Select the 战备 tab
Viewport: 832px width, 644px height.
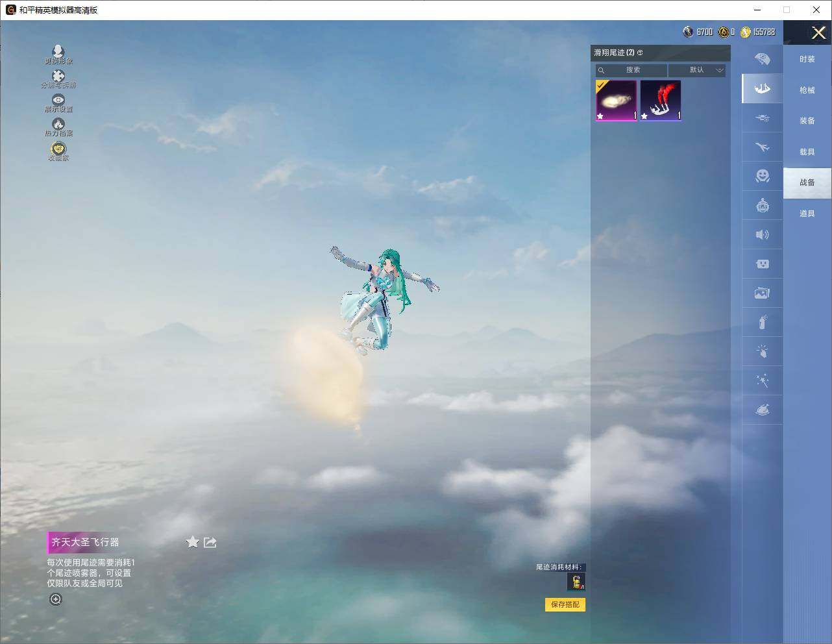pyautogui.click(x=807, y=182)
